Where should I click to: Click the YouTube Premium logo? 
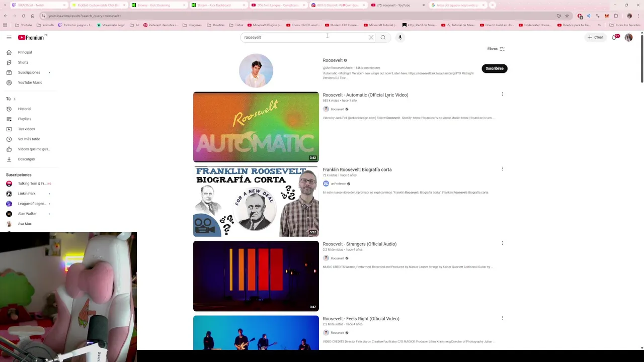(32, 37)
